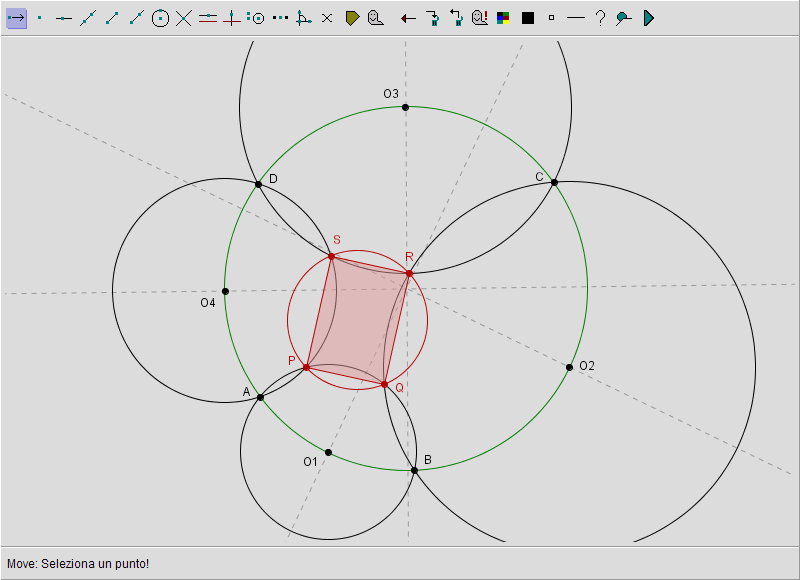
Task: Click the arrow-down-into-bin icon
Action: [433, 18]
